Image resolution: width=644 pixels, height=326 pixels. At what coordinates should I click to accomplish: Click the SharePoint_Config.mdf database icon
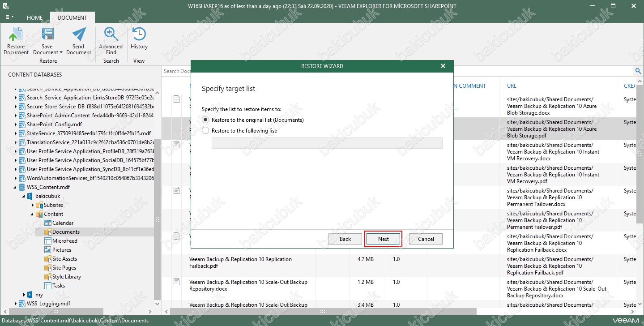tap(21, 124)
